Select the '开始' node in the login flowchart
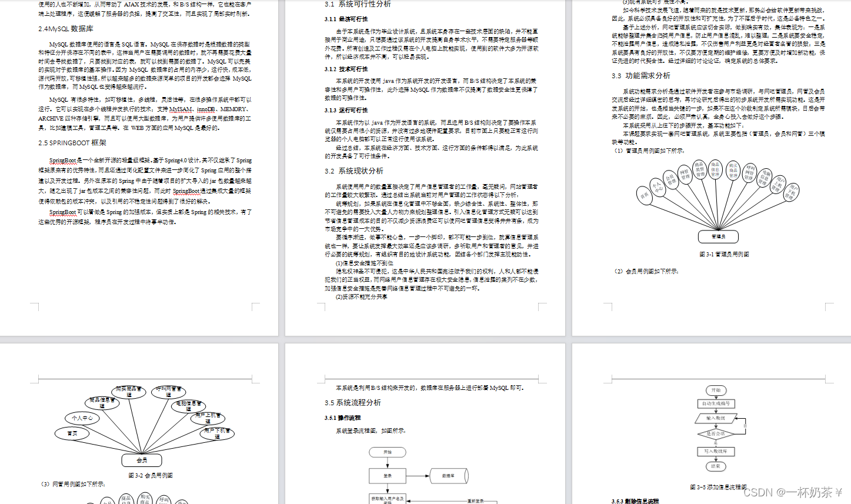The image size is (851, 504). [x=388, y=452]
